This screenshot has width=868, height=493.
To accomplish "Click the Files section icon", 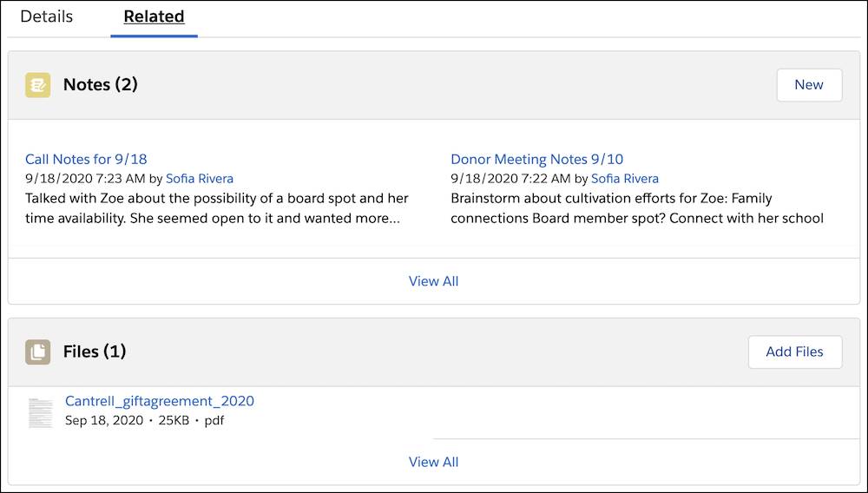I will click(37, 352).
